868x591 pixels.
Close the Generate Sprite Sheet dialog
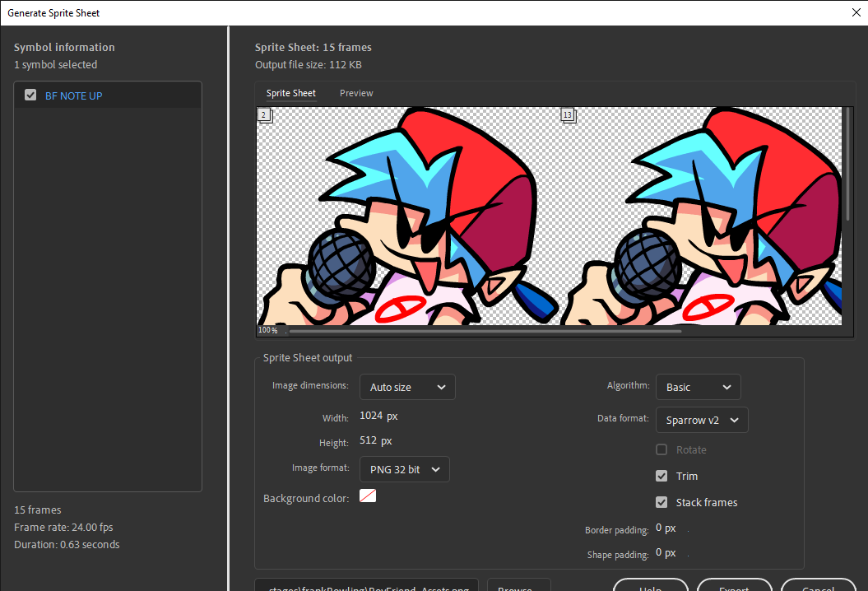pos(856,12)
